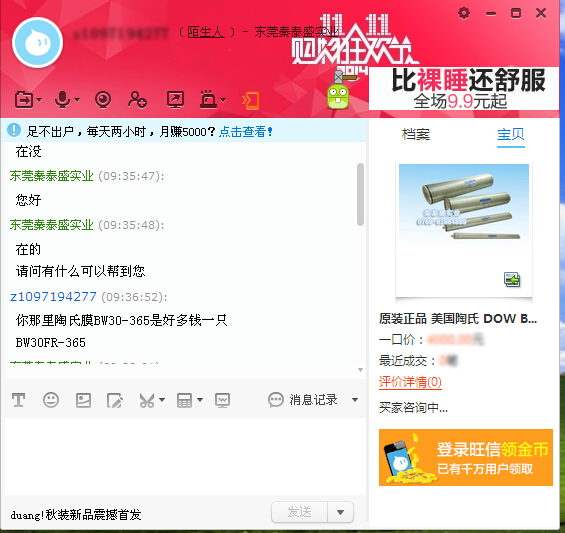Switch to the 宝贝 tab
The image size is (565, 533).
pyautogui.click(x=511, y=134)
